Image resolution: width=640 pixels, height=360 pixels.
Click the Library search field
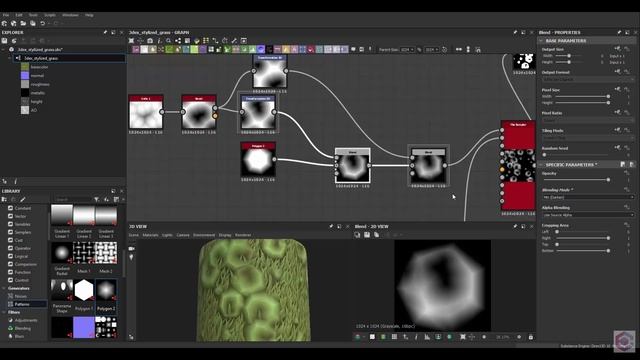tap(73, 199)
